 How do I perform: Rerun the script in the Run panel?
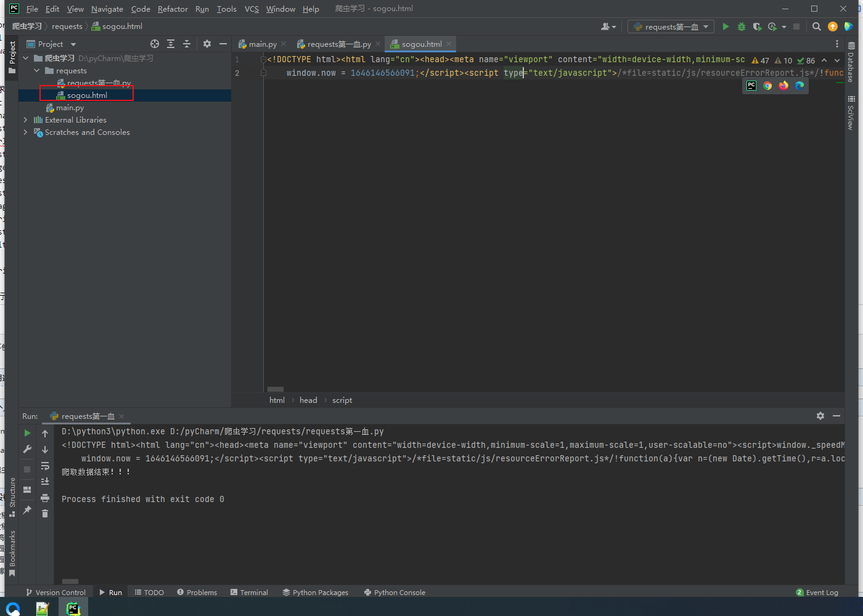point(27,433)
